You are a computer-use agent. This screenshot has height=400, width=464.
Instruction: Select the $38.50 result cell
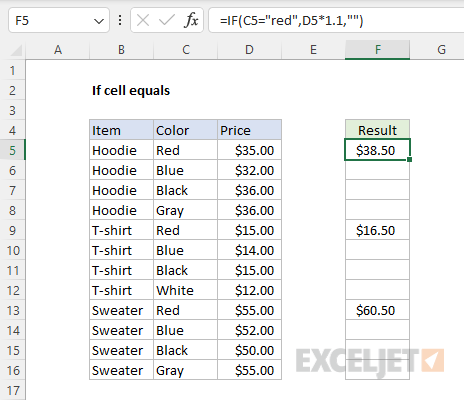click(x=377, y=150)
